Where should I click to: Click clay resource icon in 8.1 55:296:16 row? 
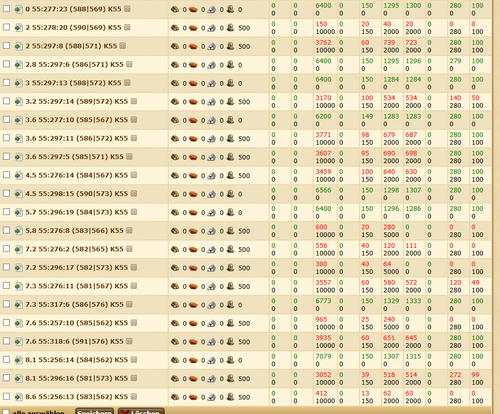193,379
